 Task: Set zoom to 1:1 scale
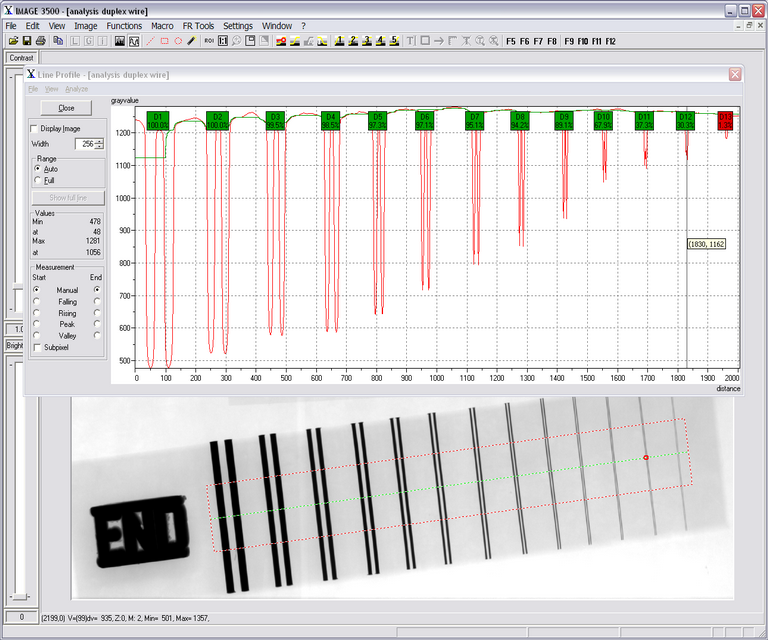pyautogui.click(x=223, y=41)
